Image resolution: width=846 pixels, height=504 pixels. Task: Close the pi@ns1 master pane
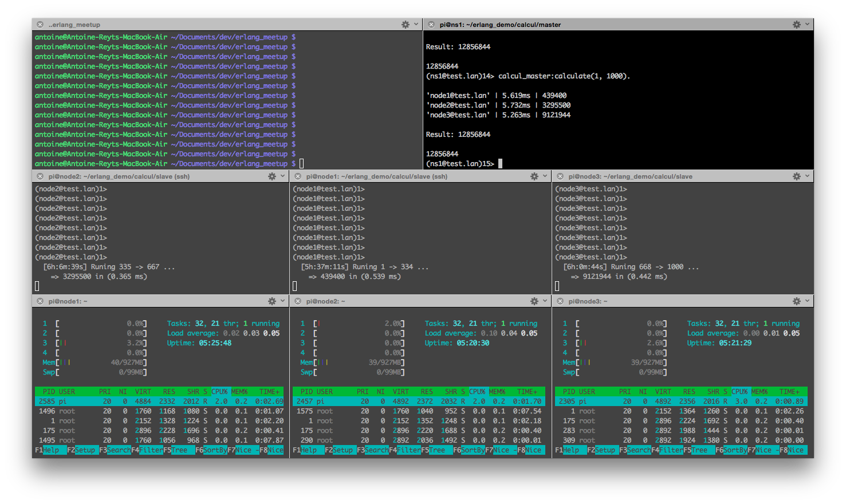pyautogui.click(x=431, y=25)
